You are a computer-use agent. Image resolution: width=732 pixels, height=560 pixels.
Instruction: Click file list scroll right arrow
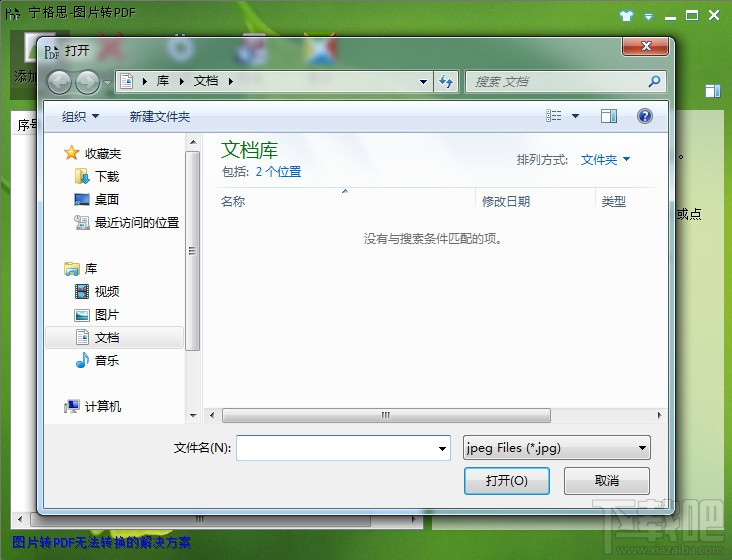tap(659, 415)
